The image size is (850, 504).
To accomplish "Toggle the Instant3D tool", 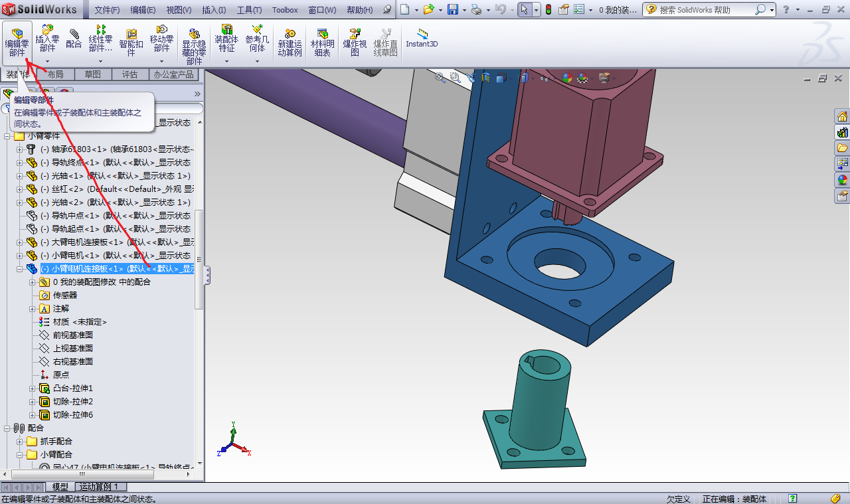I will pyautogui.click(x=422, y=39).
